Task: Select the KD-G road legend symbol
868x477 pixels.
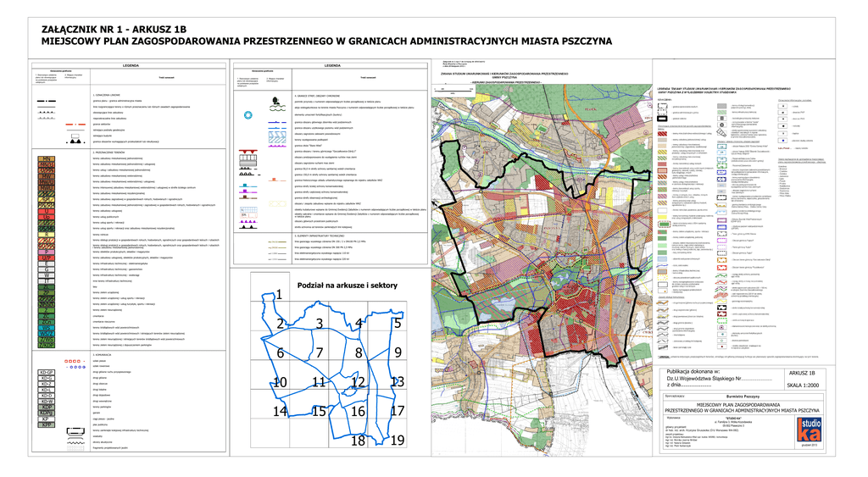Action: click(x=46, y=379)
